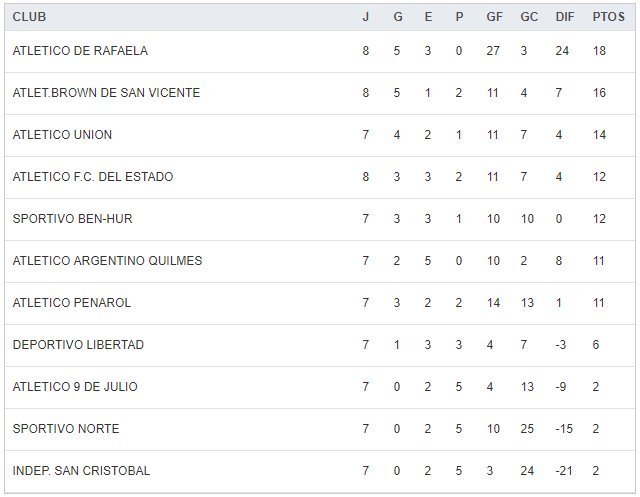Open ATLETICO F.C. DEL ESTADO club
The height and width of the screenshot is (497, 640).
[93, 177]
